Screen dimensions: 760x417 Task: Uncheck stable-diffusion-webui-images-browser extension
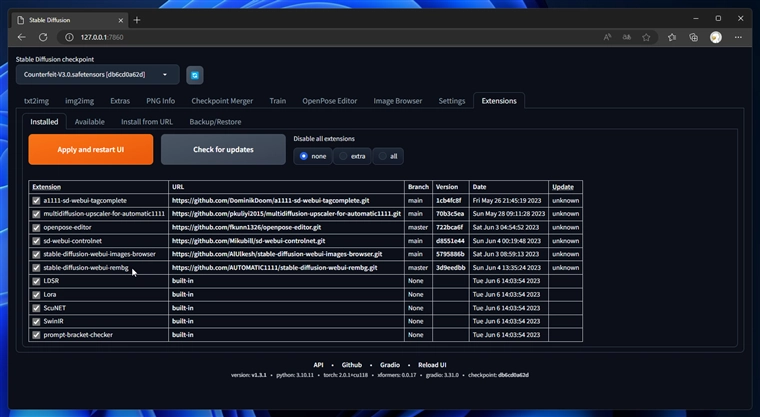coord(36,254)
